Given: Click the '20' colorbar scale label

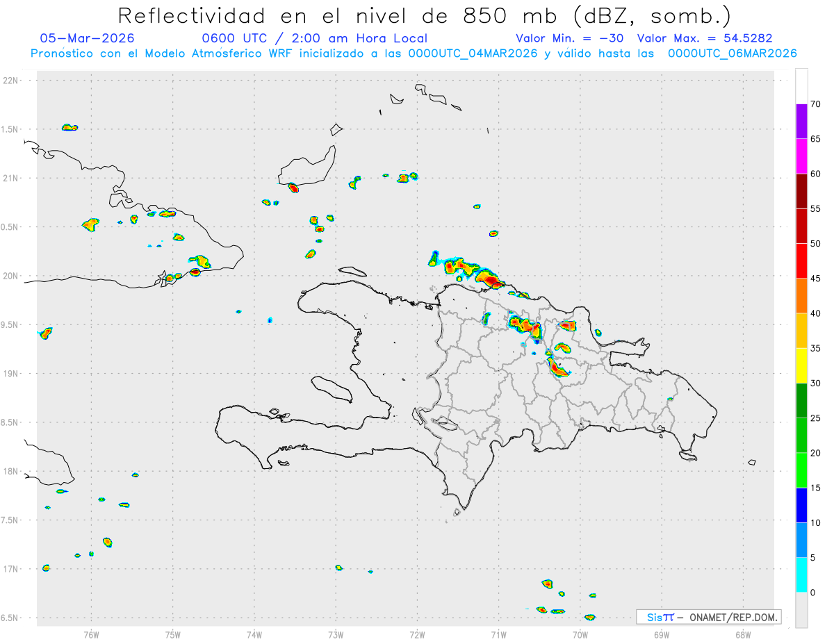Looking at the screenshot, I should point(816,453).
